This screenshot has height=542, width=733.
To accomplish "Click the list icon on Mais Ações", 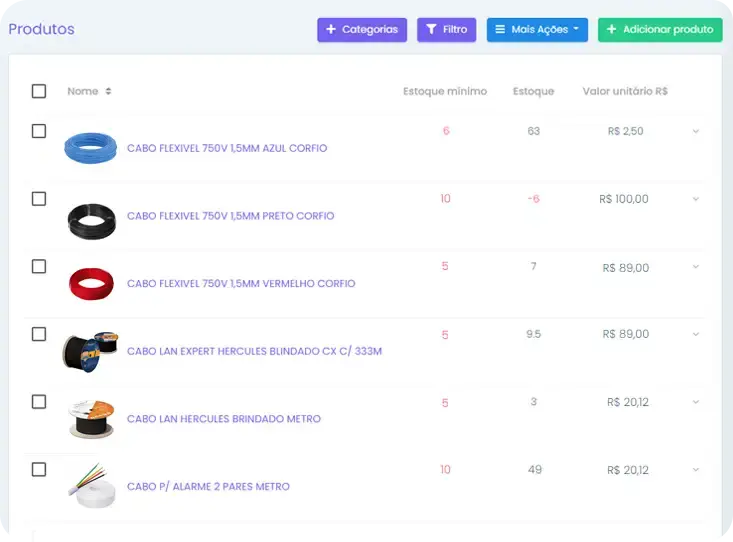I will [500, 30].
